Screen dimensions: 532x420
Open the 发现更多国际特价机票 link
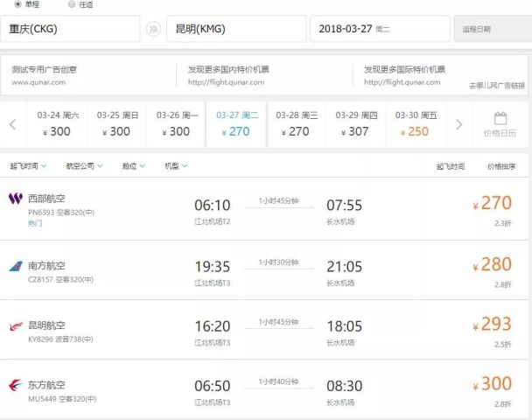[404, 69]
